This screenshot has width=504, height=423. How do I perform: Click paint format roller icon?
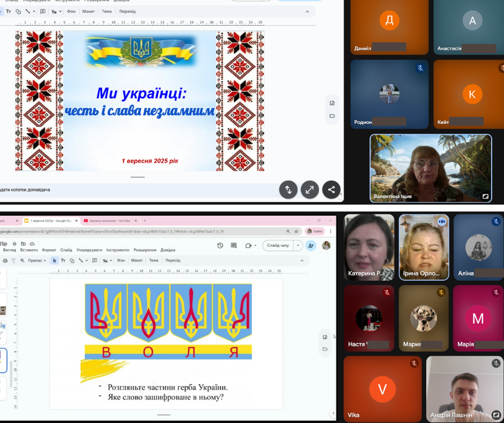point(13,260)
